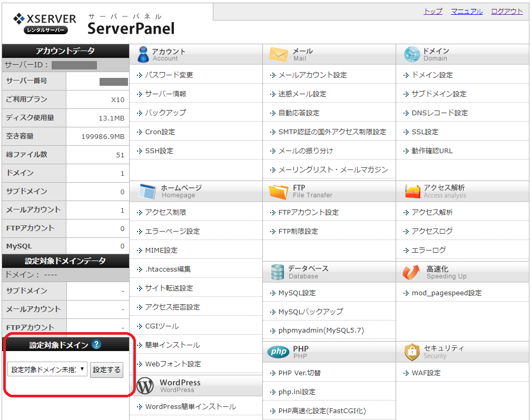Click the Security padlock icon
The width and height of the screenshot is (531, 420).
pos(412,352)
